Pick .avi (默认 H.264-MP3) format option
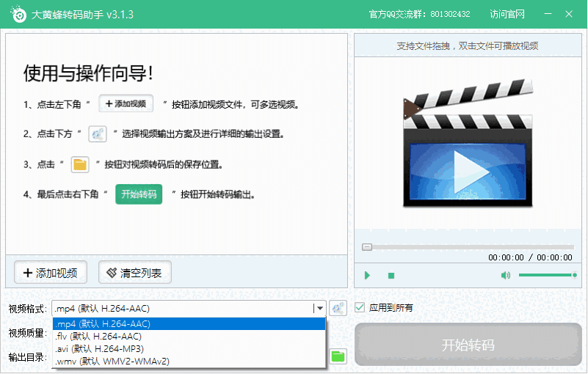 coord(189,348)
